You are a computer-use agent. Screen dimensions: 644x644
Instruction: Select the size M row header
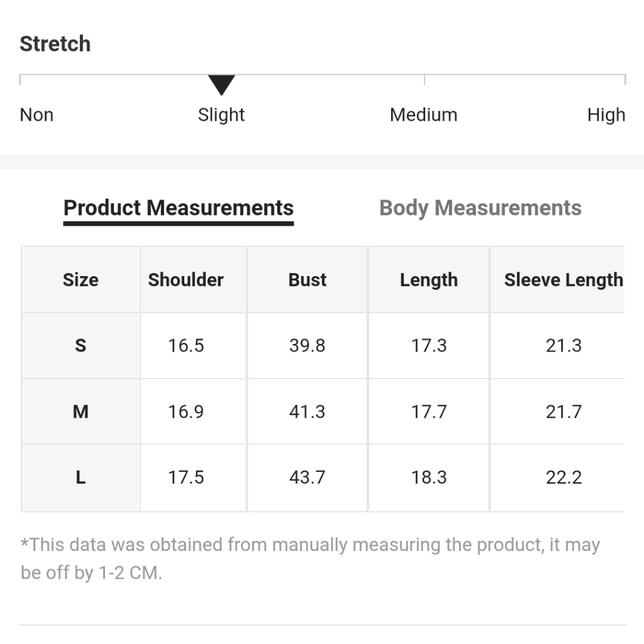(x=80, y=412)
